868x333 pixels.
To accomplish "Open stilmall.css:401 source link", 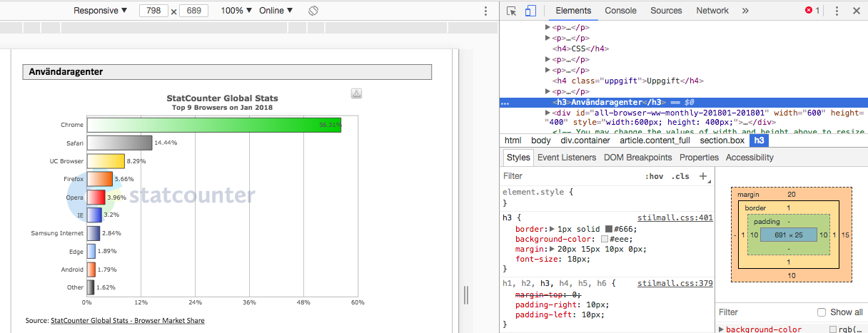I will point(675,217).
